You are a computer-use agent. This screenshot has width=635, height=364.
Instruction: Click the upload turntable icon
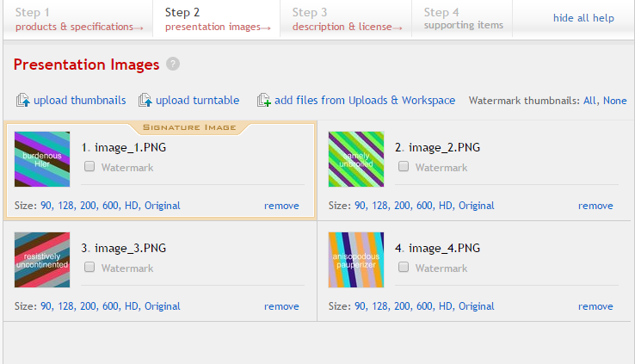click(145, 101)
